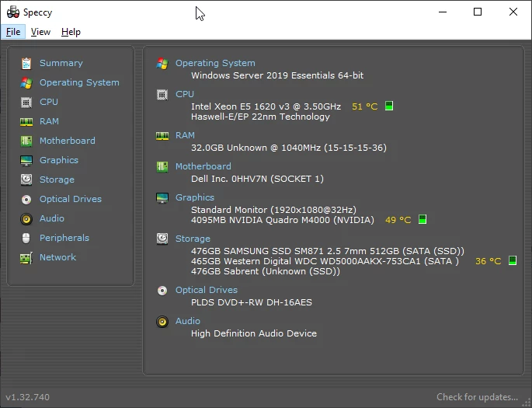Open the Storage heading link in summary

[193, 239]
